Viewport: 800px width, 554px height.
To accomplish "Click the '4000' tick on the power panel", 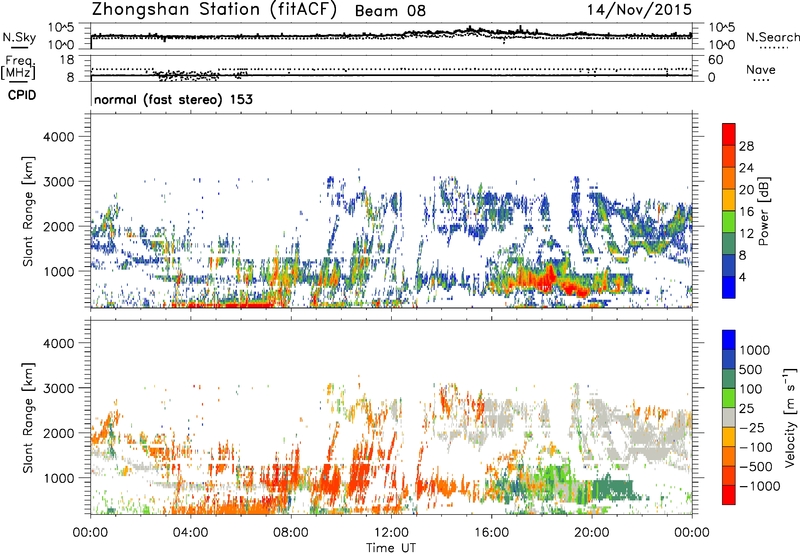I will [x=58, y=137].
